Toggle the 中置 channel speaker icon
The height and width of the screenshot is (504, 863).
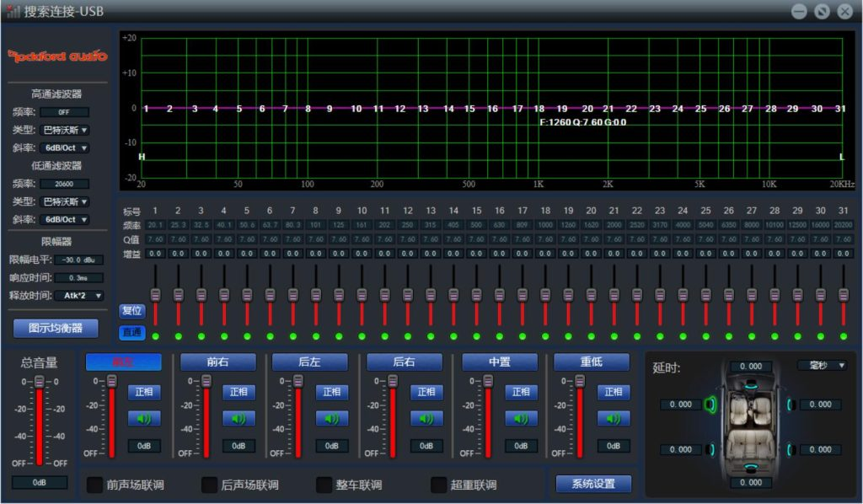[520, 418]
